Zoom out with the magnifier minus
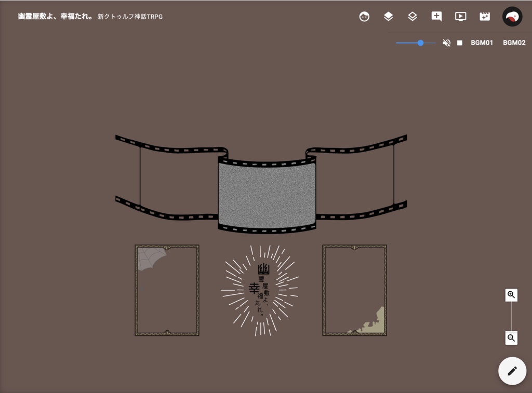532x393 pixels. coord(511,338)
